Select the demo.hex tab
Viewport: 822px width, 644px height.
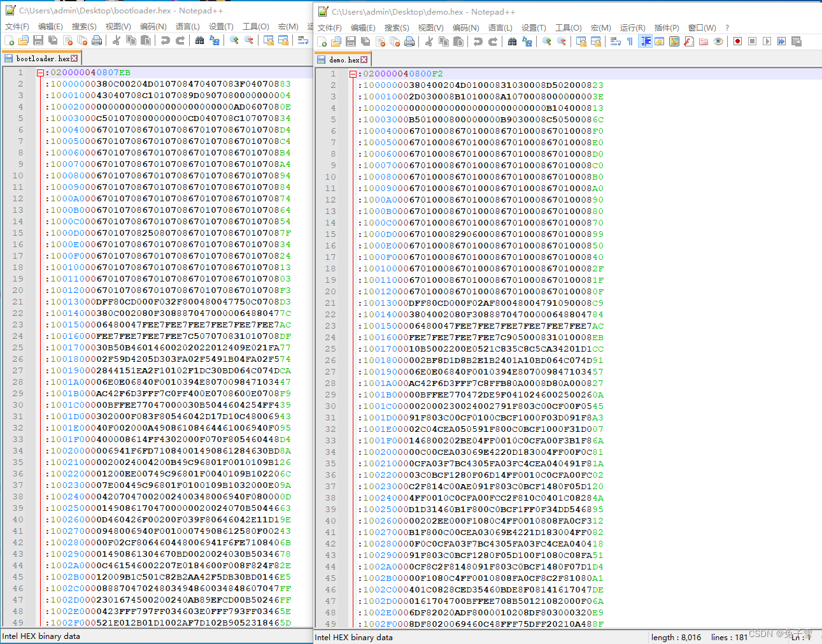343,59
